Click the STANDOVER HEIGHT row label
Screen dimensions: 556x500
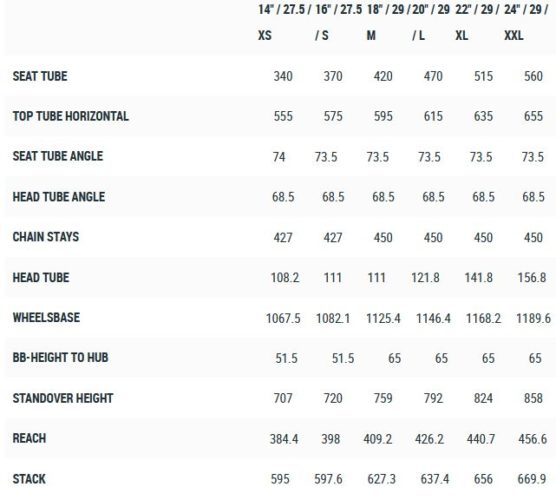pos(63,398)
